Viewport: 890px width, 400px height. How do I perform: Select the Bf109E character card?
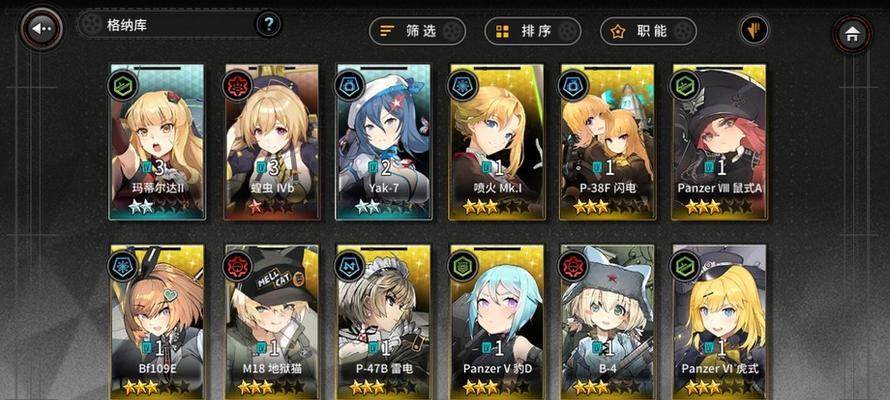(157, 321)
